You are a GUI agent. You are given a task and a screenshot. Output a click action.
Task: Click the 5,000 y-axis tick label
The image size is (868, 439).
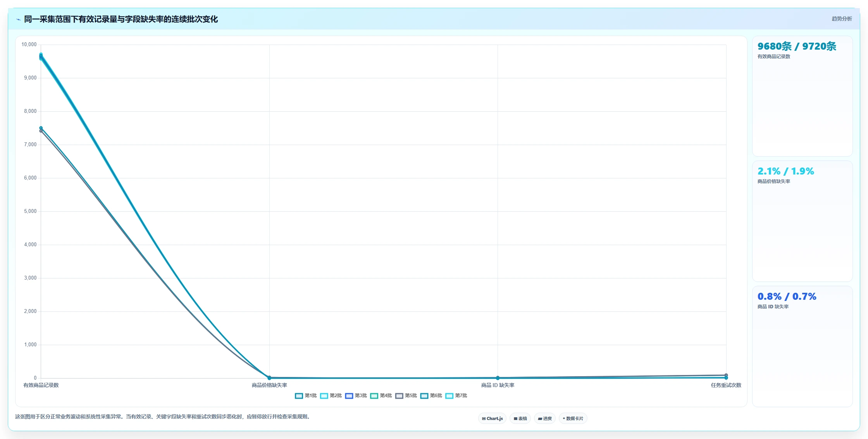click(x=30, y=211)
